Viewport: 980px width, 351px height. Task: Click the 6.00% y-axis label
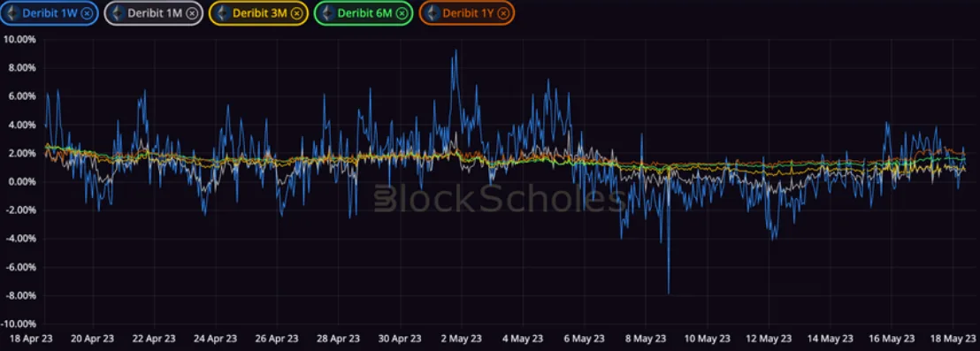21,96
